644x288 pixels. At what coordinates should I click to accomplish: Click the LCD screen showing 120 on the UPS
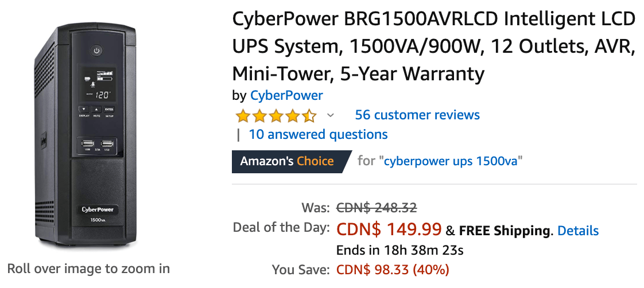[x=98, y=85]
